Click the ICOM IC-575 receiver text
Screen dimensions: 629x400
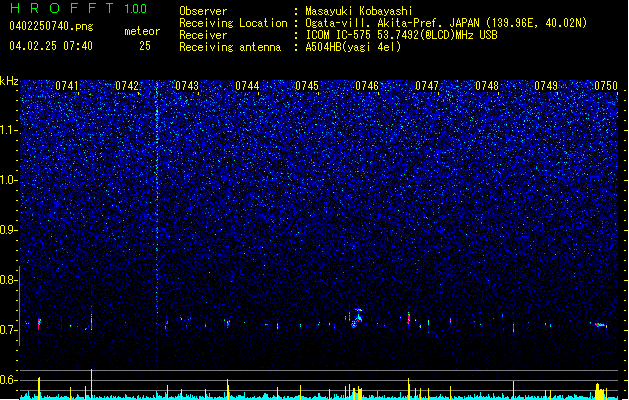(401, 35)
